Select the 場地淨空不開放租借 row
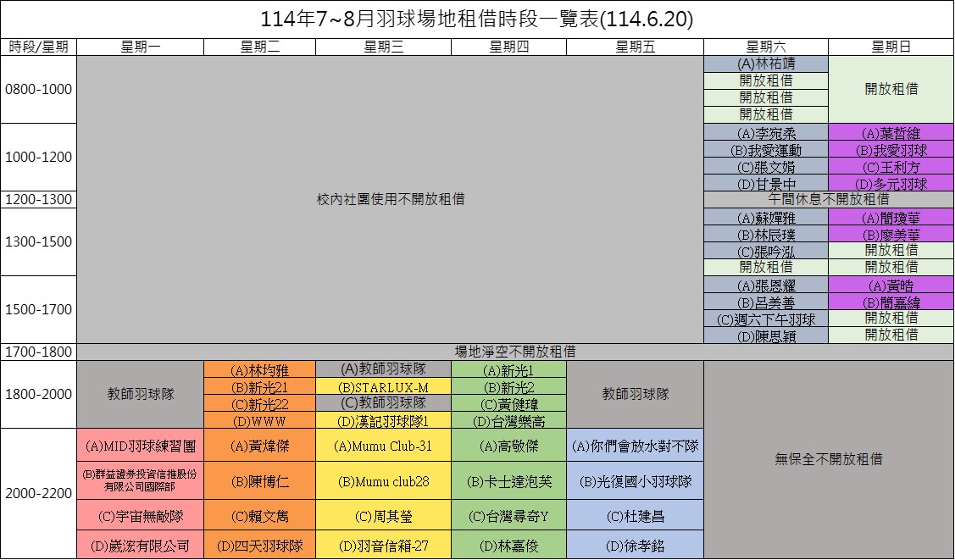955x560 pixels. click(515, 352)
